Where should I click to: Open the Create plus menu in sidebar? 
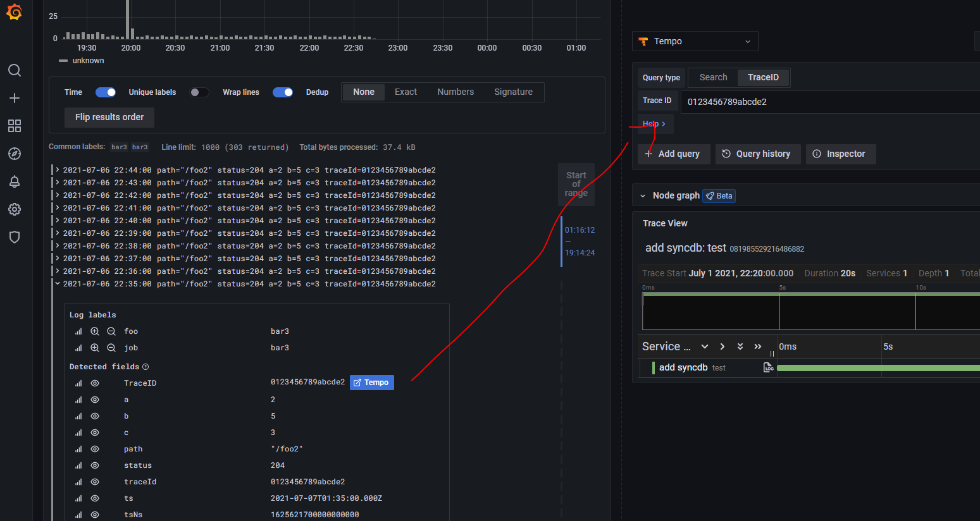(15, 98)
